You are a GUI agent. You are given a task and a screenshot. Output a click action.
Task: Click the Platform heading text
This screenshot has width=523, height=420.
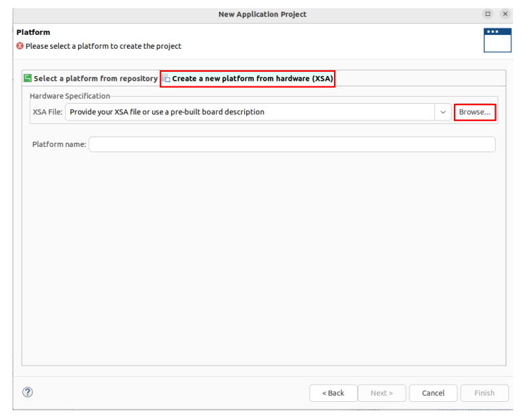pos(33,32)
